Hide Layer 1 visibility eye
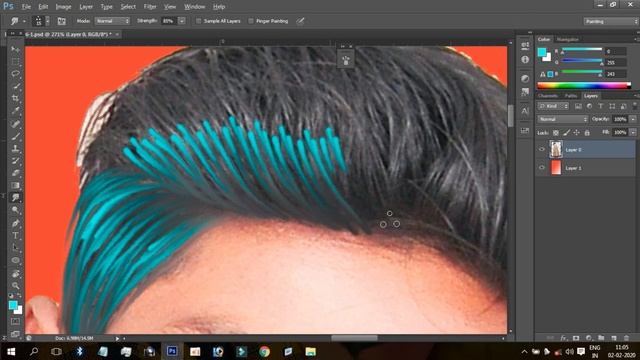The width and height of the screenshot is (640, 360). pos(542,168)
